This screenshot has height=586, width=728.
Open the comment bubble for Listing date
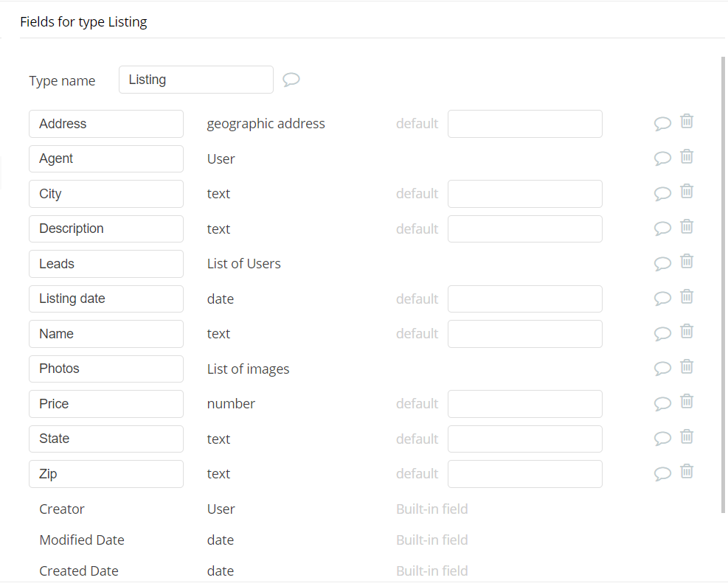point(662,298)
